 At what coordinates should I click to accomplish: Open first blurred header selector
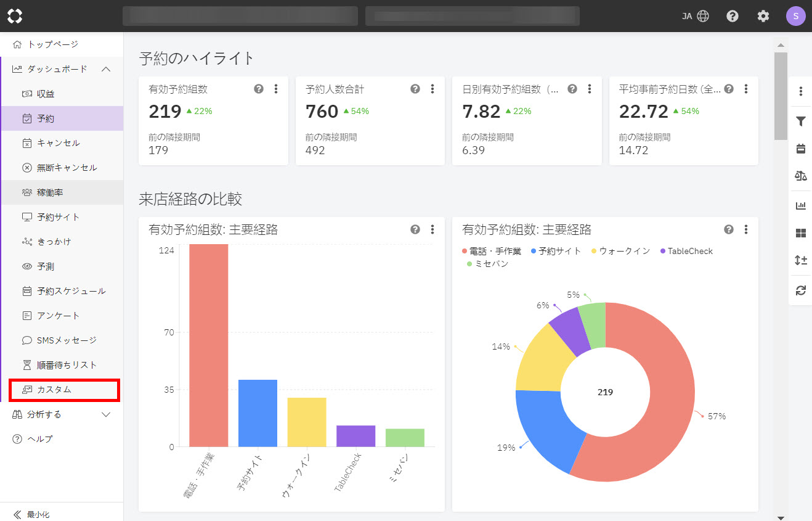point(240,16)
